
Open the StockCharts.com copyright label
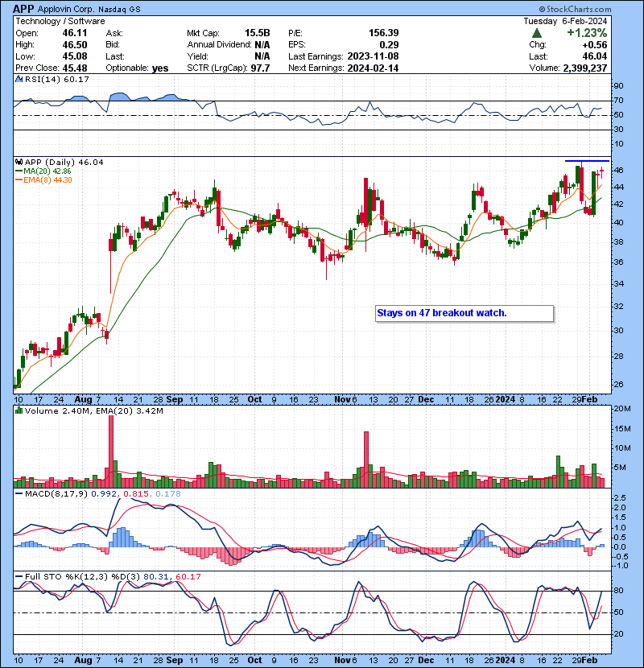click(x=575, y=9)
